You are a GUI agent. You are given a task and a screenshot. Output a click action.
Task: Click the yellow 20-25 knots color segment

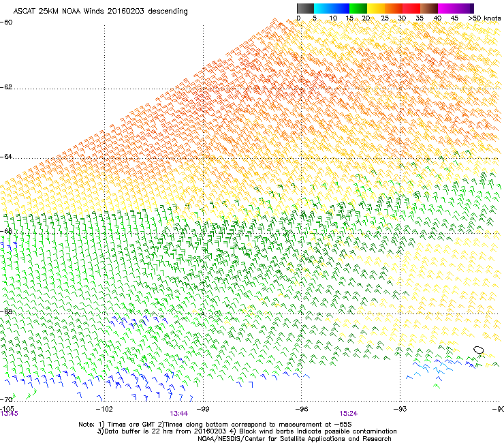pyautogui.click(x=376, y=8)
